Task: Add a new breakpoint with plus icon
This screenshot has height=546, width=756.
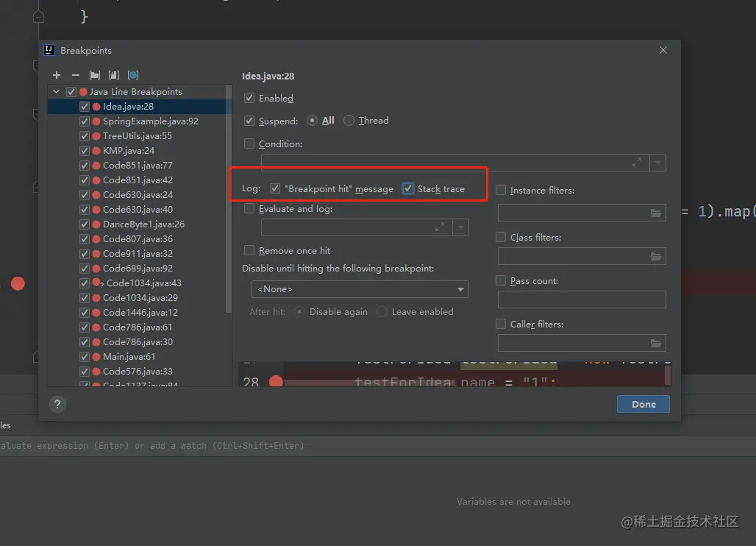Action: 57,75
